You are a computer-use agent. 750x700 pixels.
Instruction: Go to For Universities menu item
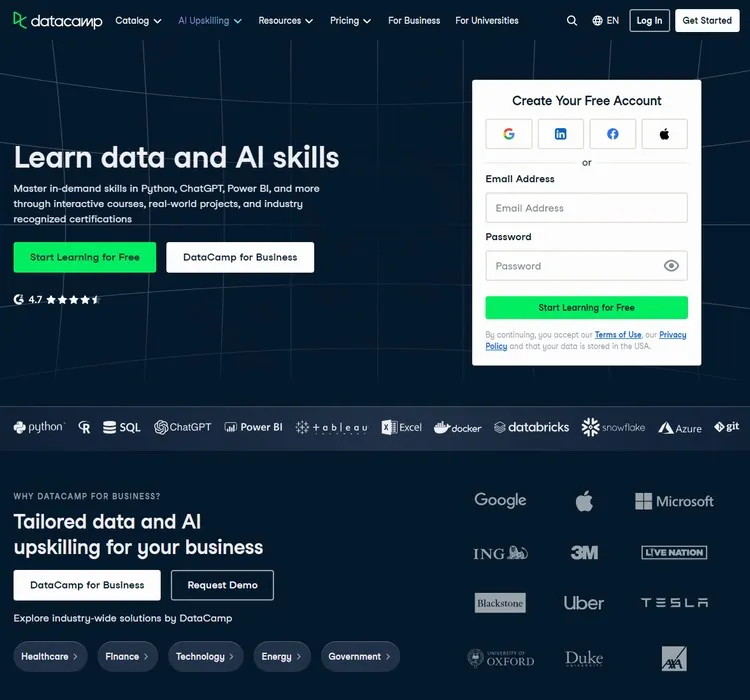(487, 21)
